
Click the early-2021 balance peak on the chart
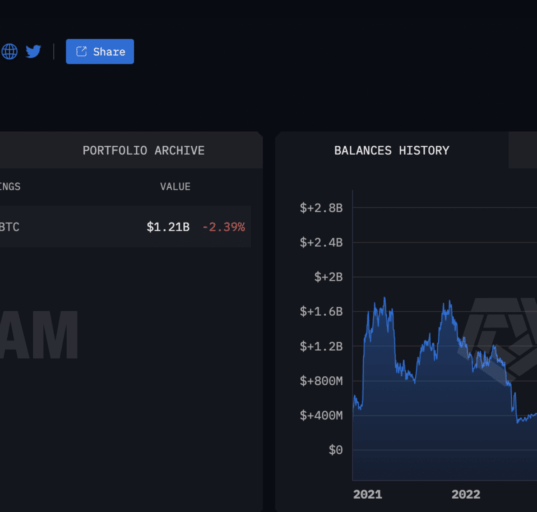[385, 299]
